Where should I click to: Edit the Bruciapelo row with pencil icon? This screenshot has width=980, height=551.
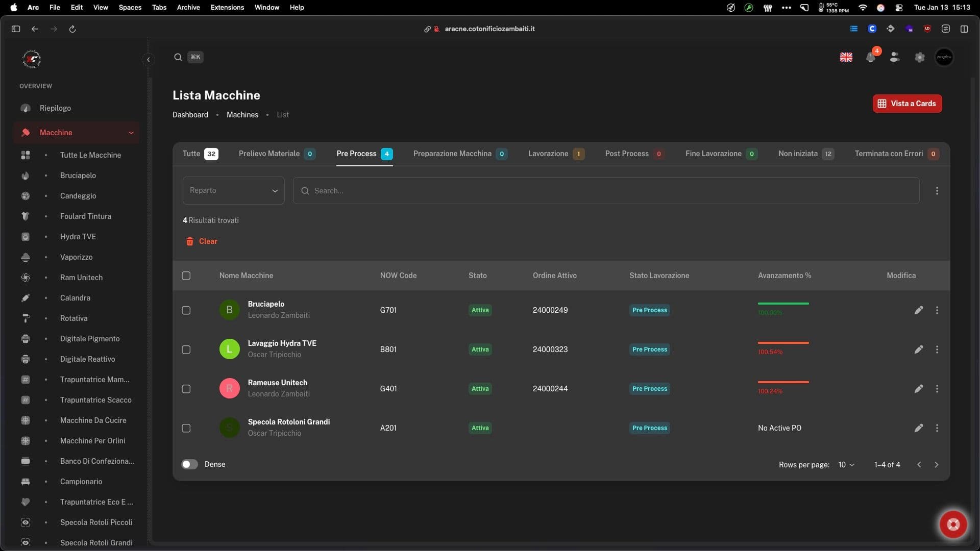pos(918,310)
